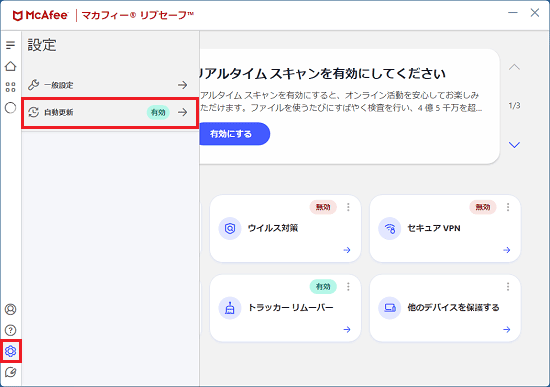550x387 pixels.
Task: Open 一般設定 using its right arrow
Action: pyautogui.click(x=182, y=85)
